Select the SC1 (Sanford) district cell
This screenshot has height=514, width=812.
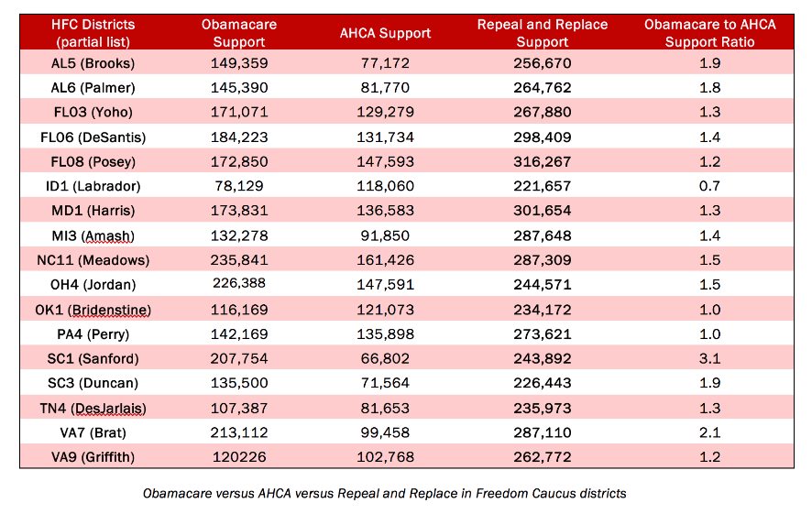pyautogui.click(x=93, y=359)
